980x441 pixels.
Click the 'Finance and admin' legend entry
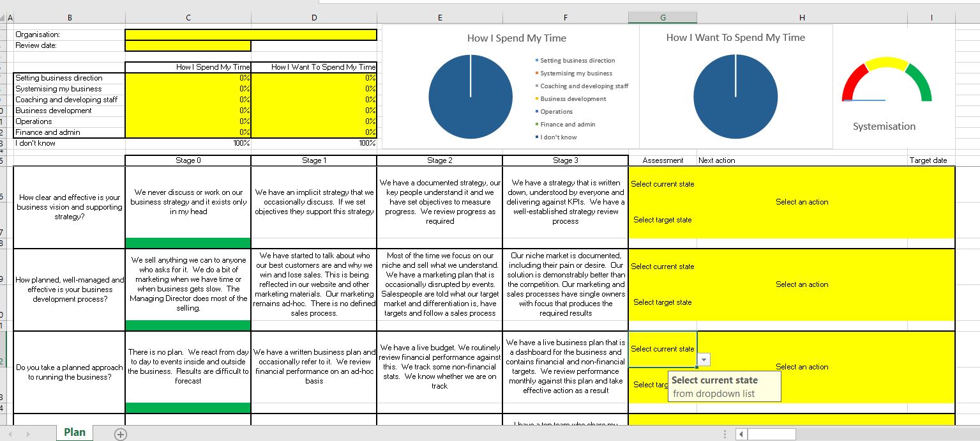[566, 125]
